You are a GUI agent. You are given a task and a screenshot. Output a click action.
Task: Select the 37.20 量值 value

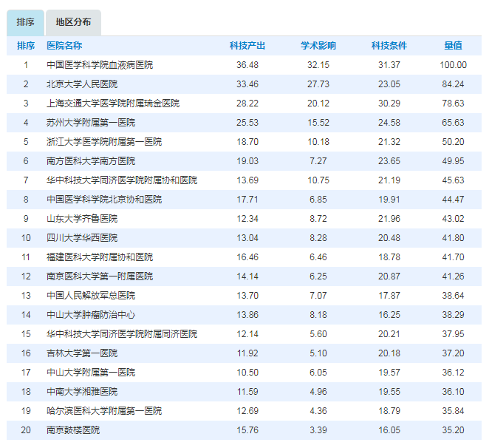[x=453, y=353]
